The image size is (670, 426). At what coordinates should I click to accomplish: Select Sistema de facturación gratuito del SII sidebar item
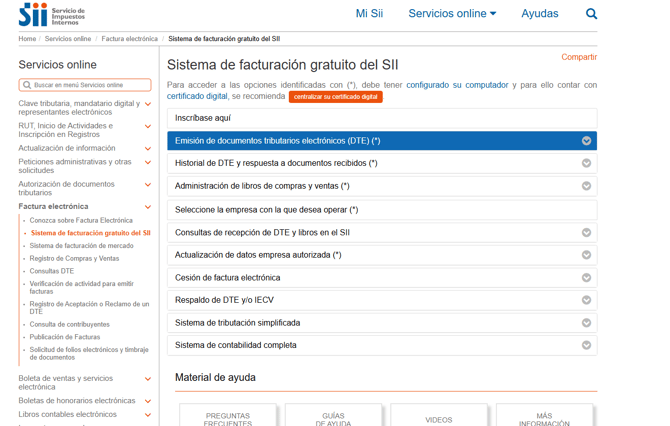click(x=91, y=233)
